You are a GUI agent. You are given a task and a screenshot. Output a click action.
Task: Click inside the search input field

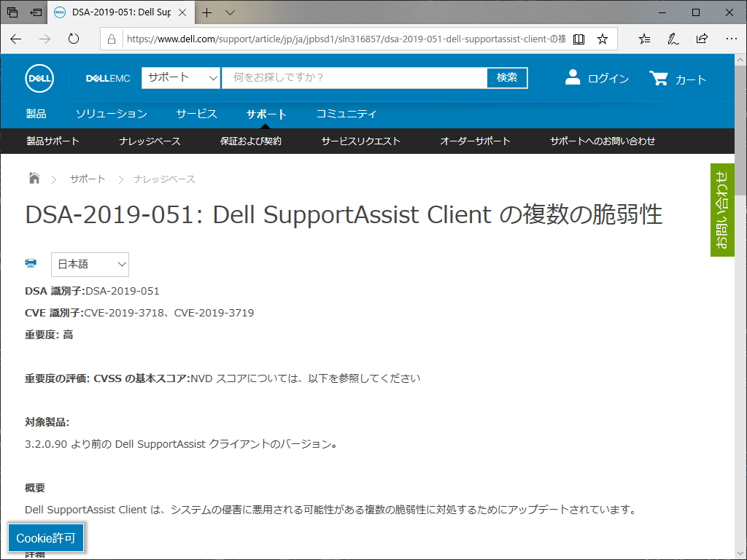[350, 77]
